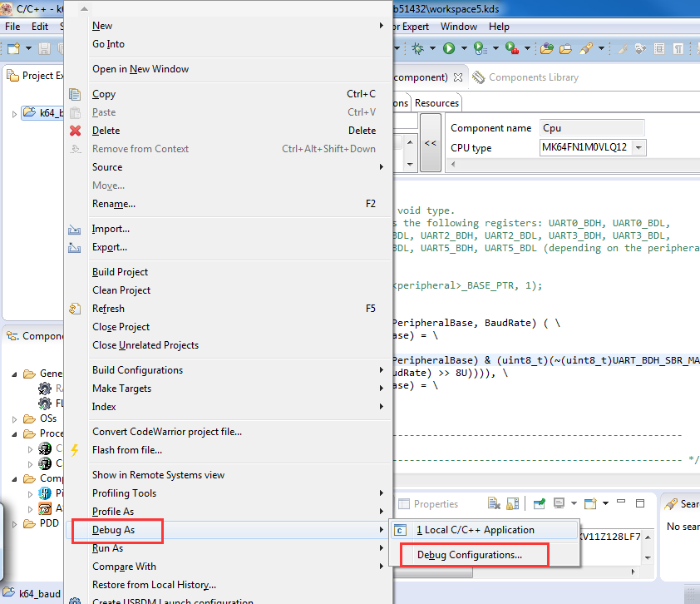Click the scroll left arrow below CPU type
Screen dimensions: 700x604
(x=454, y=164)
